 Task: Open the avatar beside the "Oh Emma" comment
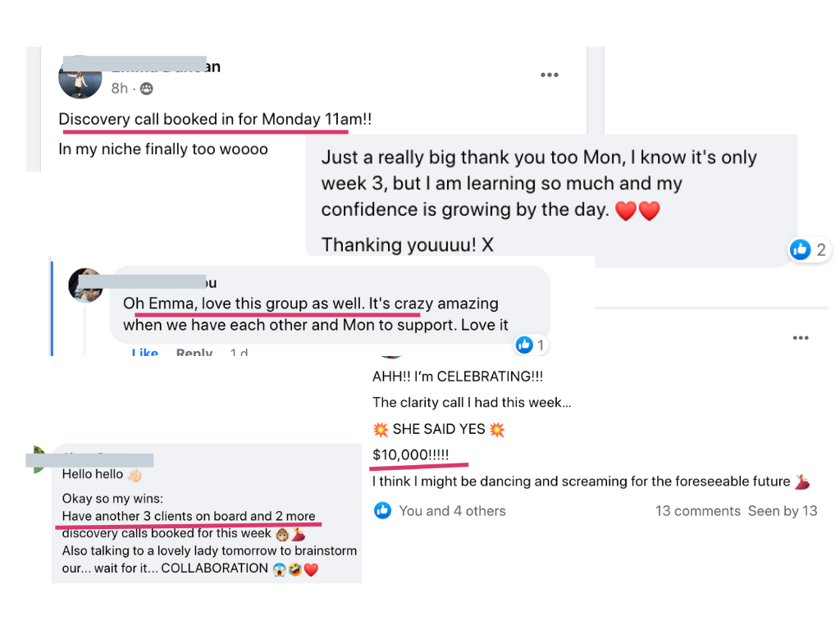[x=85, y=285]
